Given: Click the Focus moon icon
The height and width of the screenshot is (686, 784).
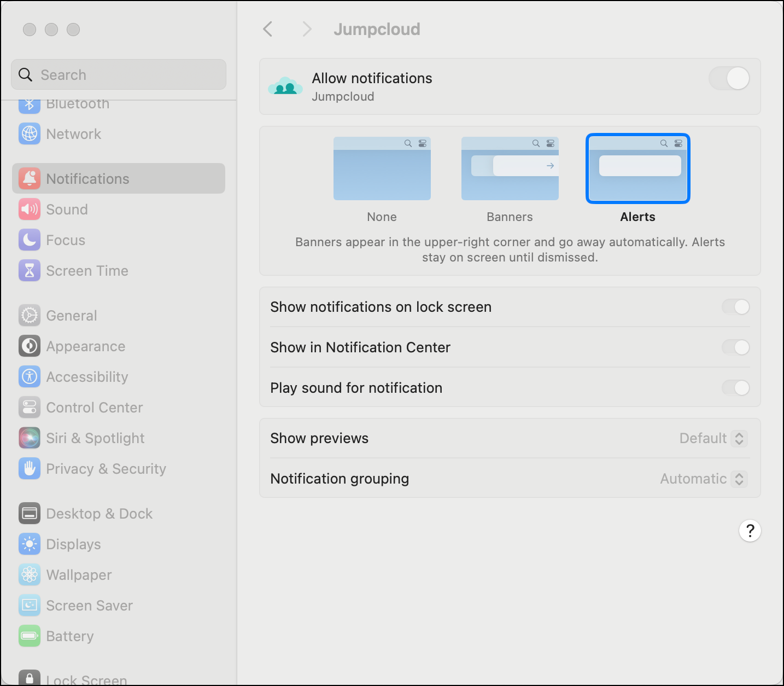Looking at the screenshot, I should 30,240.
